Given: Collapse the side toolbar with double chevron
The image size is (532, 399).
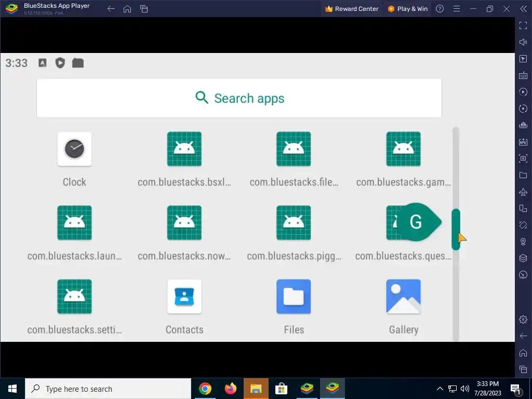Looking at the screenshot, I should (523, 9).
